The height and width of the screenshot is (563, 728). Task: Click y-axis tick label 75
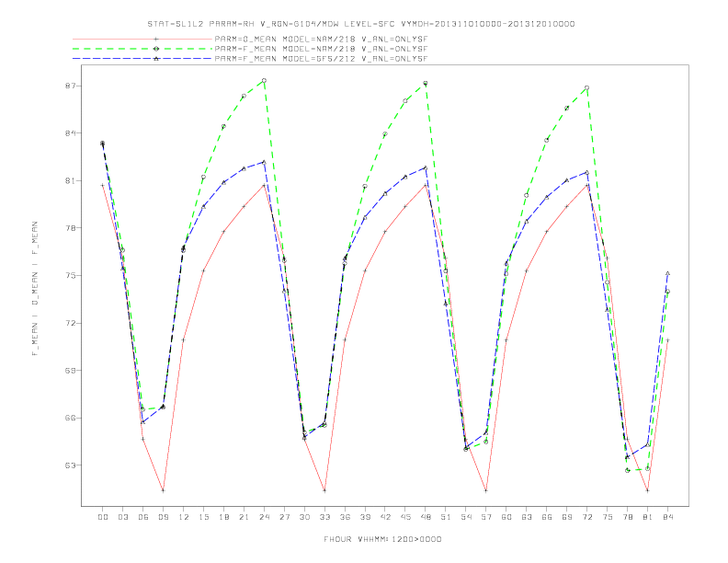72,275
